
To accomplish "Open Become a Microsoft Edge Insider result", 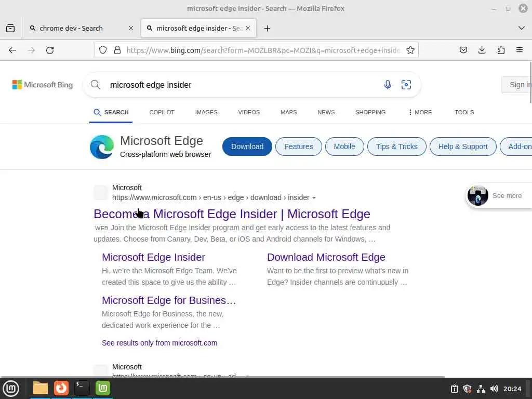I will [x=232, y=214].
